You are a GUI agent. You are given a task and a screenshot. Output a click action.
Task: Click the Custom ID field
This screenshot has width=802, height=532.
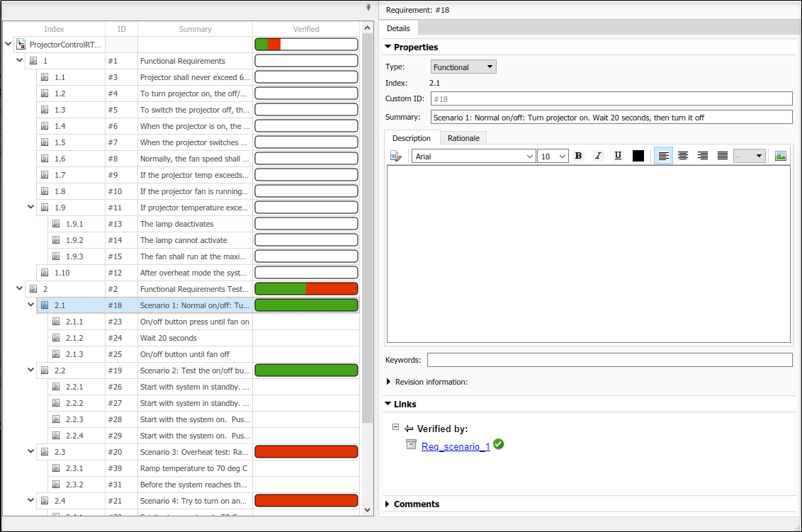pos(611,98)
